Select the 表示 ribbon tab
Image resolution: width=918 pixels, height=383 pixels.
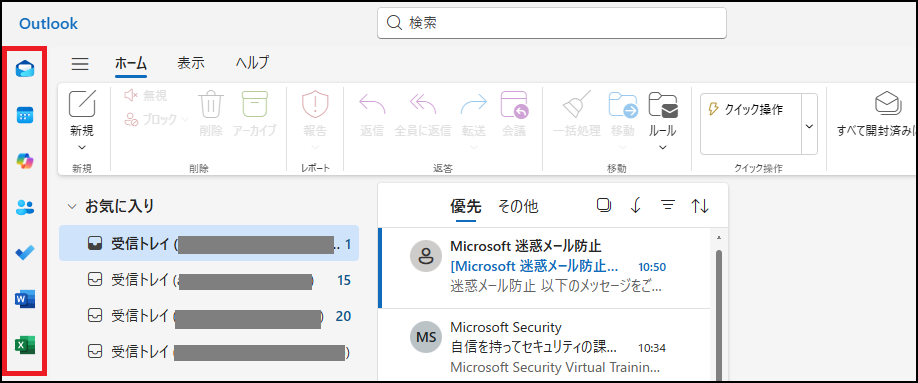coord(191,63)
